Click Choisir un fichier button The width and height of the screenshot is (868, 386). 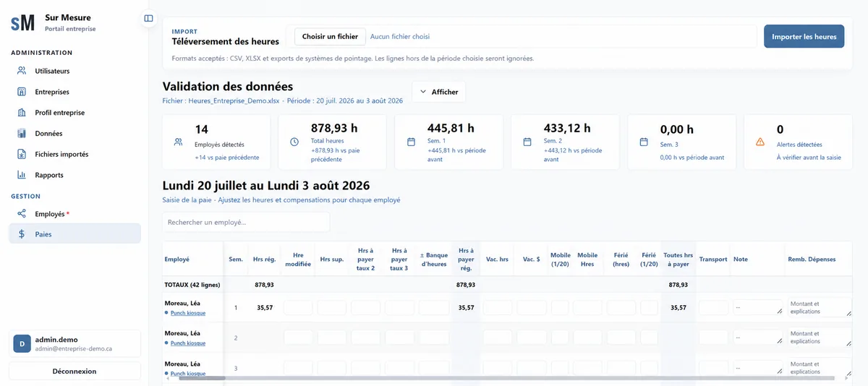[330, 36]
